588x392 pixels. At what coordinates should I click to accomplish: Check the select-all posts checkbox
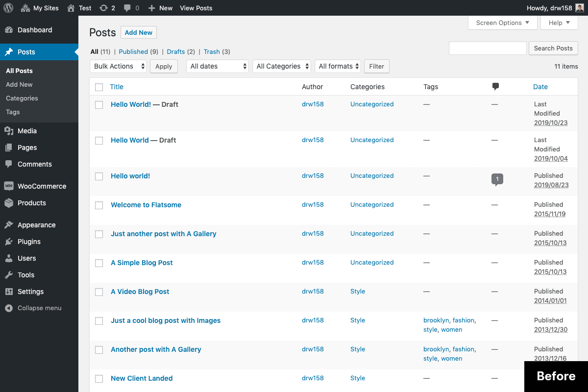pos(98,86)
